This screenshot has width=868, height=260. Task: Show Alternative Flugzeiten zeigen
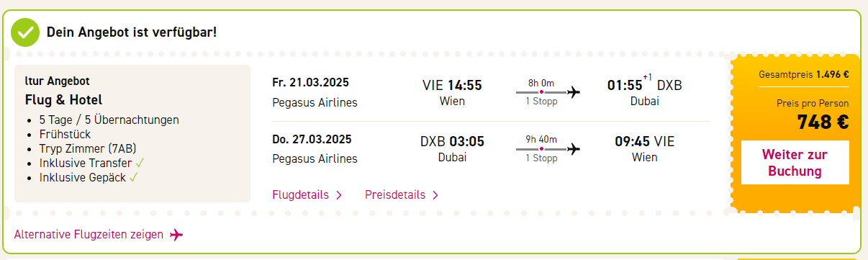[89, 235]
